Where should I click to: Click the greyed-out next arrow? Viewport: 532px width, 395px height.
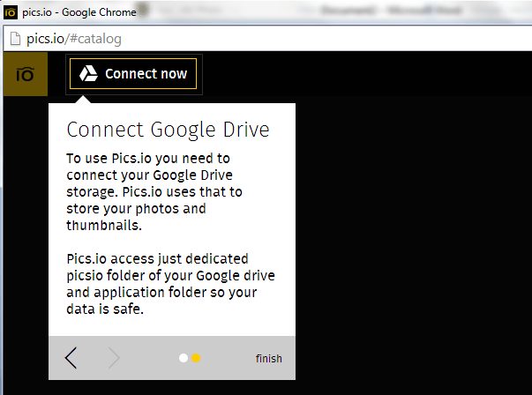click(115, 358)
